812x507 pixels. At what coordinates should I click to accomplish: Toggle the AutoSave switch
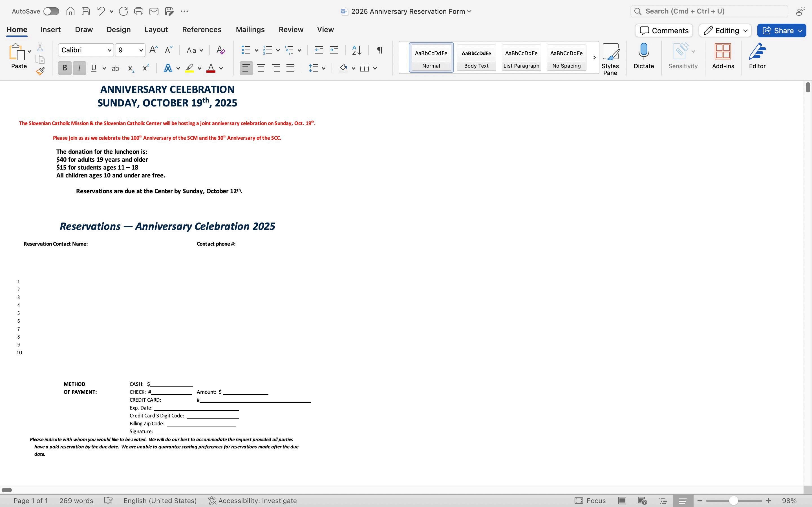pos(51,11)
